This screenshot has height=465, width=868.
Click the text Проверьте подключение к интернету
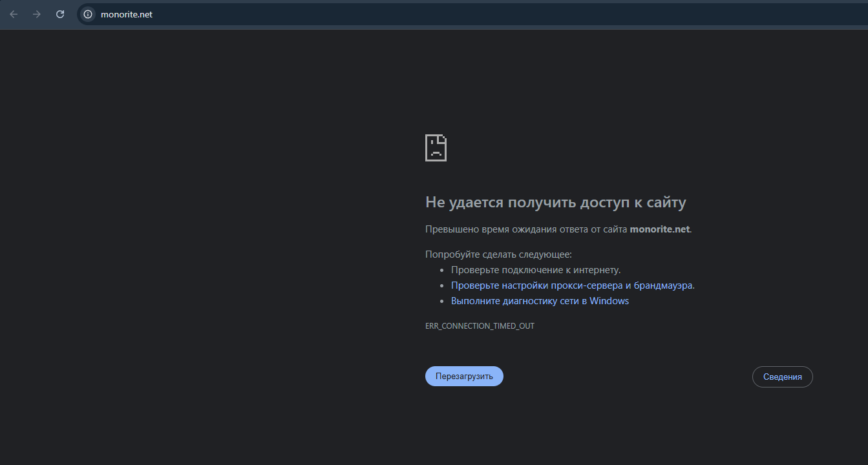[536, 270]
